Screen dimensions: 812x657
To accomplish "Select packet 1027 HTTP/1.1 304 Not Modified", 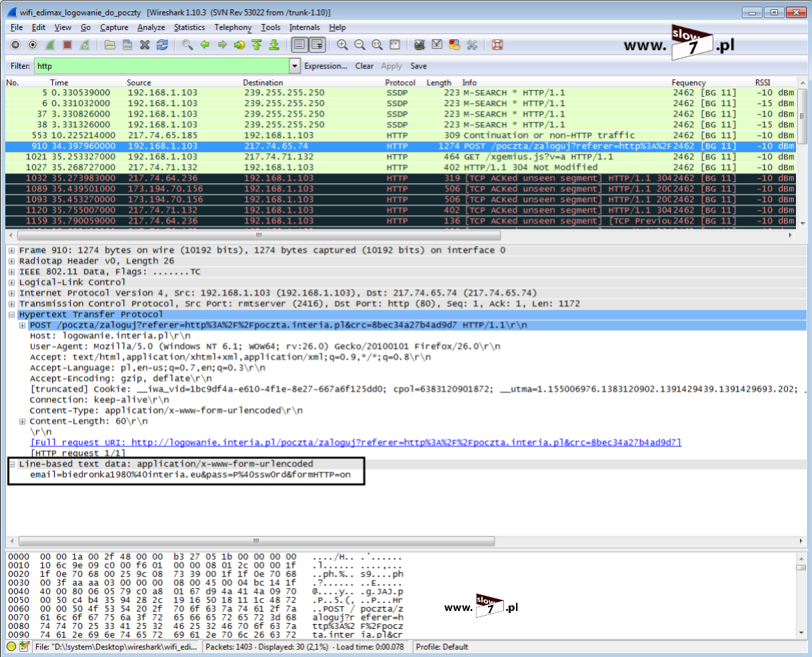I will point(401,167).
